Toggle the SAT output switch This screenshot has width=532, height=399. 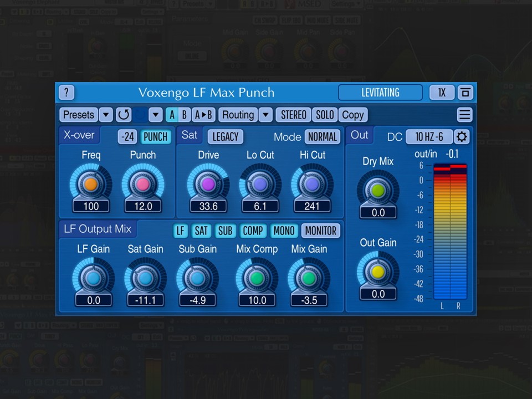tap(201, 231)
